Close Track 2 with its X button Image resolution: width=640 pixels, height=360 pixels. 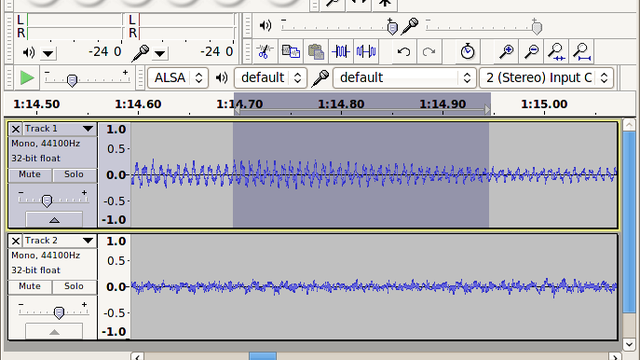point(16,241)
